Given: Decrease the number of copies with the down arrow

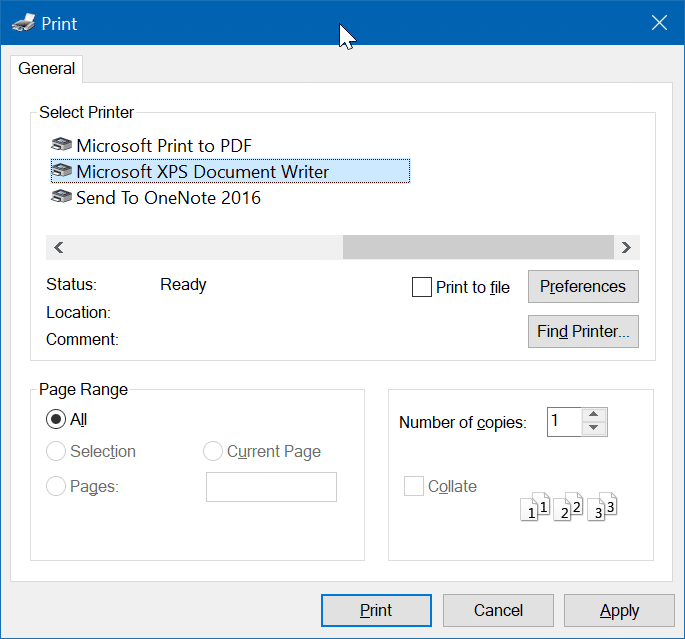Looking at the screenshot, I should coord(594,428).
